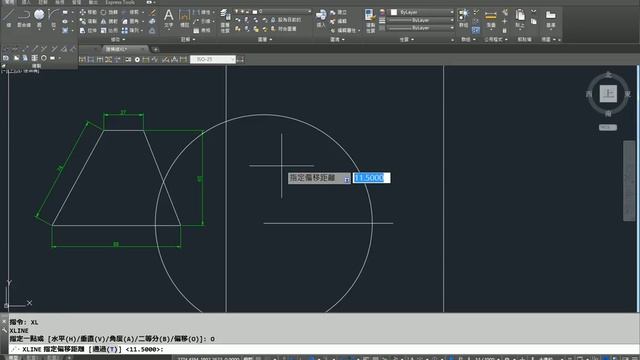
Task: Open the ByLayer color dropdown
Action: point(451,12)
